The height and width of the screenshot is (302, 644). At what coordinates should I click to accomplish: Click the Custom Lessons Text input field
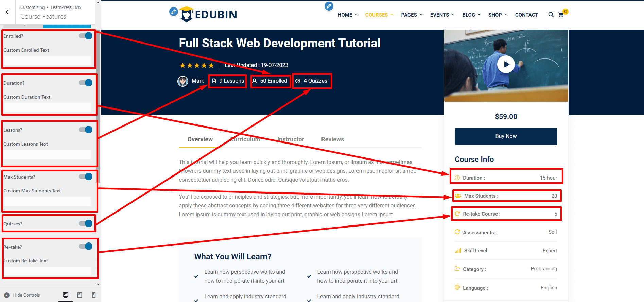tap(47, 154)
